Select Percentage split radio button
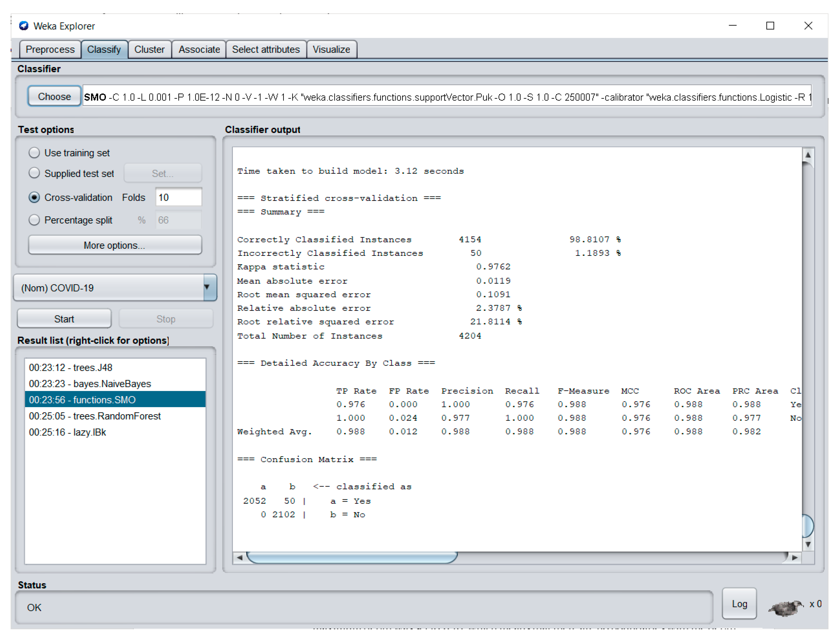The width and height of the screenshot is (840, 639). (34, 220)
